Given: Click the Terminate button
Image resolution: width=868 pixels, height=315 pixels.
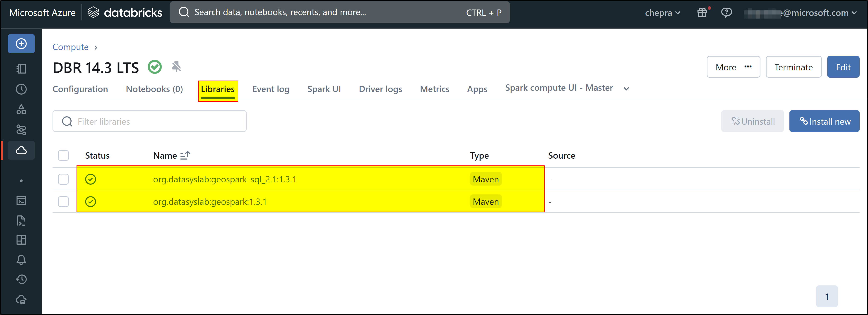Looking at the screenshot, I should [x=793, y=67].
